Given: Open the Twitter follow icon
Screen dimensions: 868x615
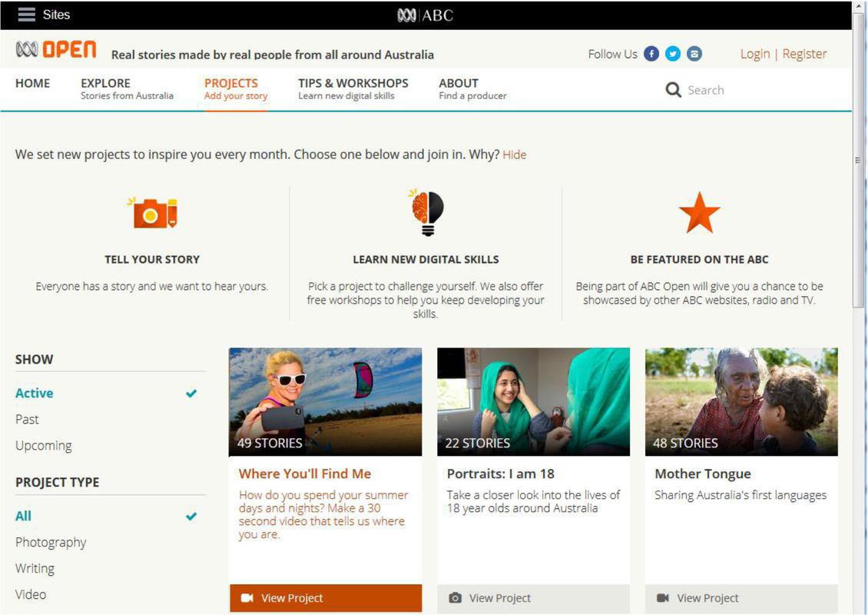Looking at the screenshot, I should pyautogui.click(x=673, y=54).
